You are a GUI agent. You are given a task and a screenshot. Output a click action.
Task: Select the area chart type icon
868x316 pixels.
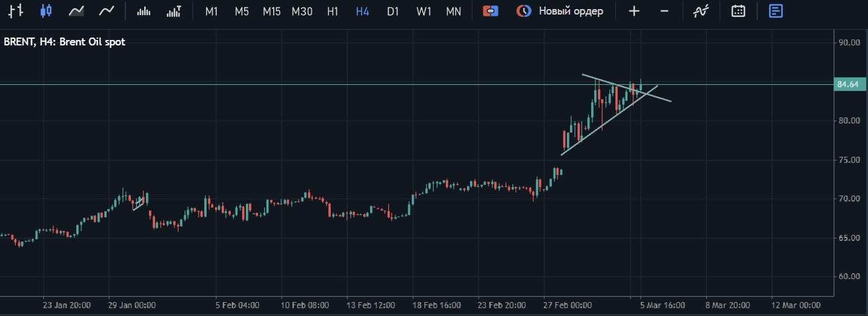click(x=76, y=11)
